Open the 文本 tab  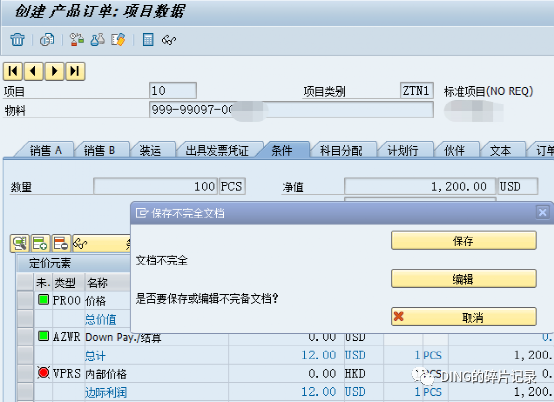point(500,150)
